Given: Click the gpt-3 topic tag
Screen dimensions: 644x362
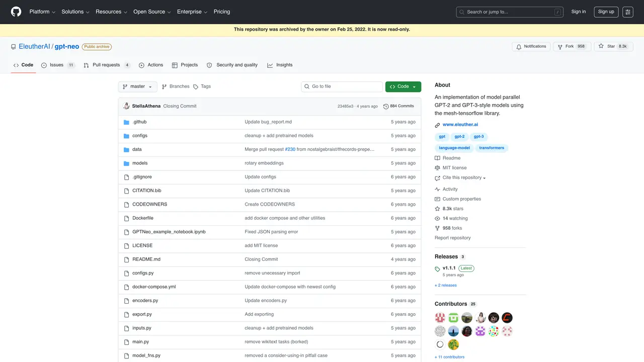Looking at the screenshot, I should pyautogui.click(x=478, y=137).
